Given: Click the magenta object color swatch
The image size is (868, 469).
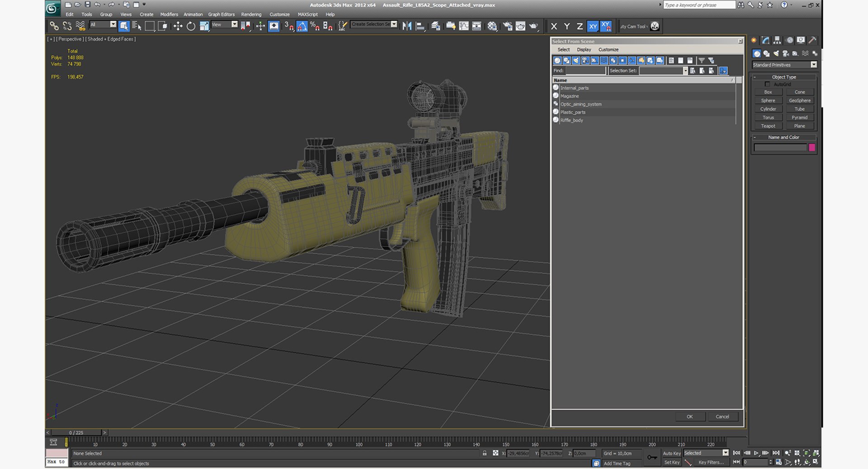Looking at the screenshot, I should click(812, 147).
